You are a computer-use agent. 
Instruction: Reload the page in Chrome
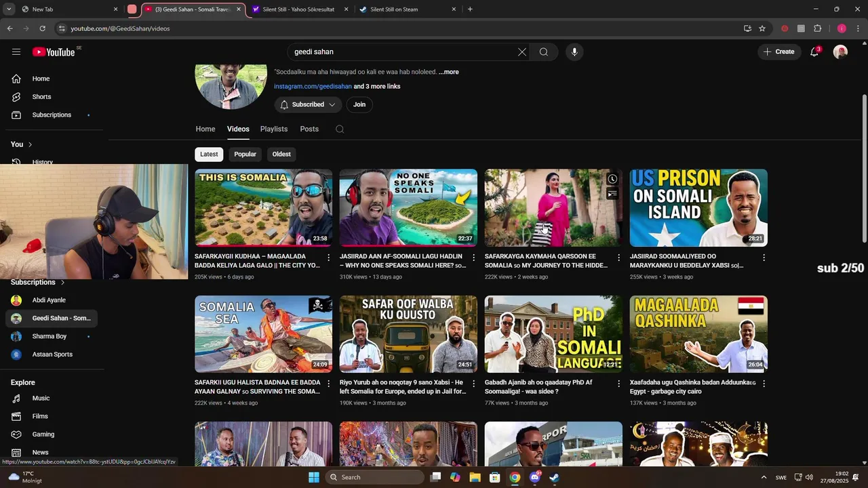(42, 28)
